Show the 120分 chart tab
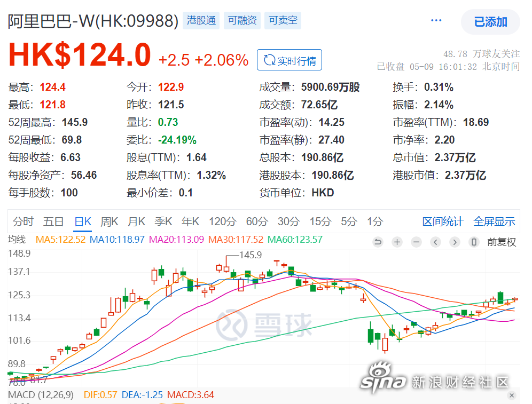This screenshot has width=532, height=404. tap(223, 221)
